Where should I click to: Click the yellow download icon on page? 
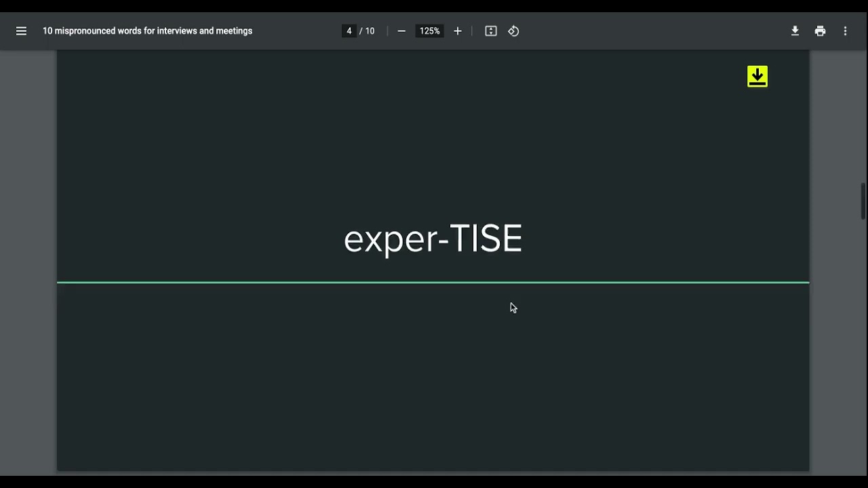757,77
